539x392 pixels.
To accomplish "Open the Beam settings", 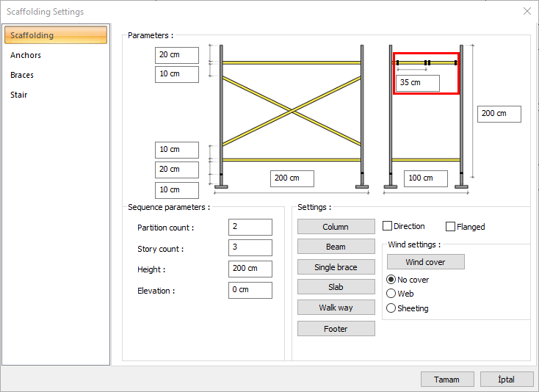I will click(336, 247).
